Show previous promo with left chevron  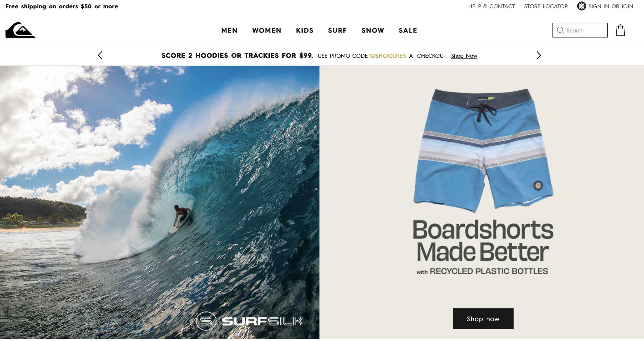click(100, 55)
